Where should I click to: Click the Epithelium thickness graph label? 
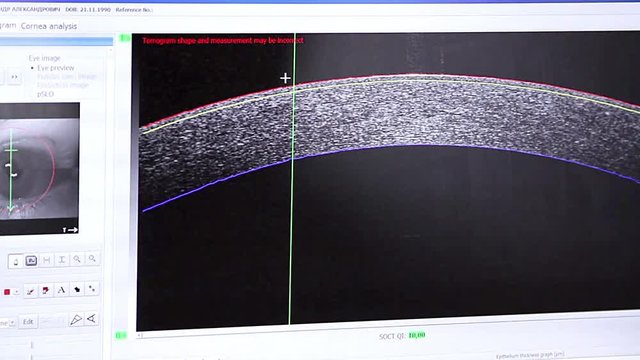(x=530, y=356)
